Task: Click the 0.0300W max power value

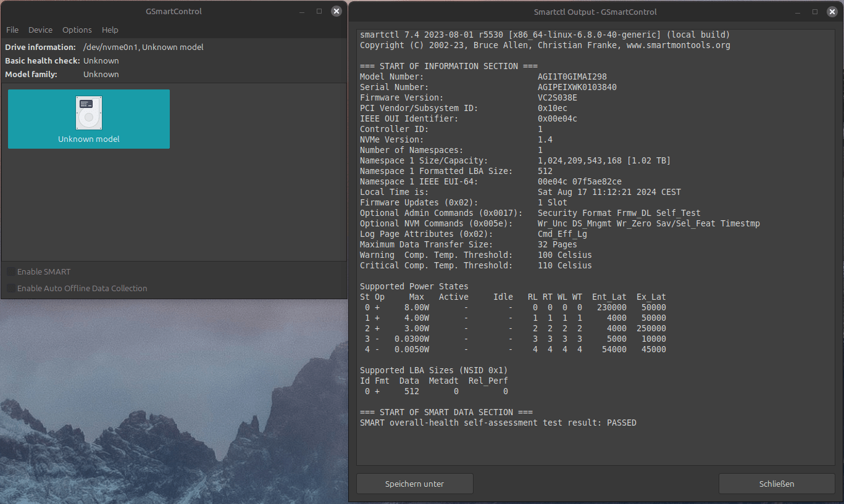Action: tap(412, 339)
